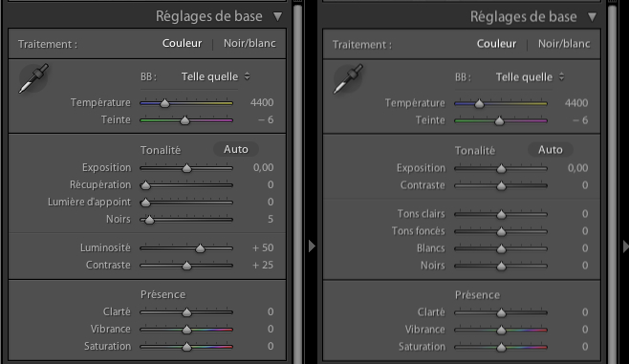Image resolution: width=629 pixels, height=364 pixels.
Task: Select Noir/blanc treatment in left panel
Action: coord(249,43)
